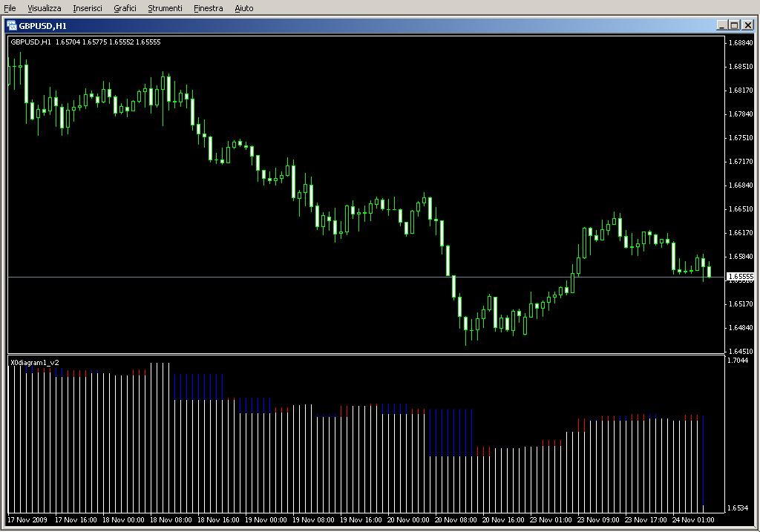Close the GBPUSD,H1 chart window
Image resolution: width=760 pixels, height=532 pixels.
tap(748, 25)
